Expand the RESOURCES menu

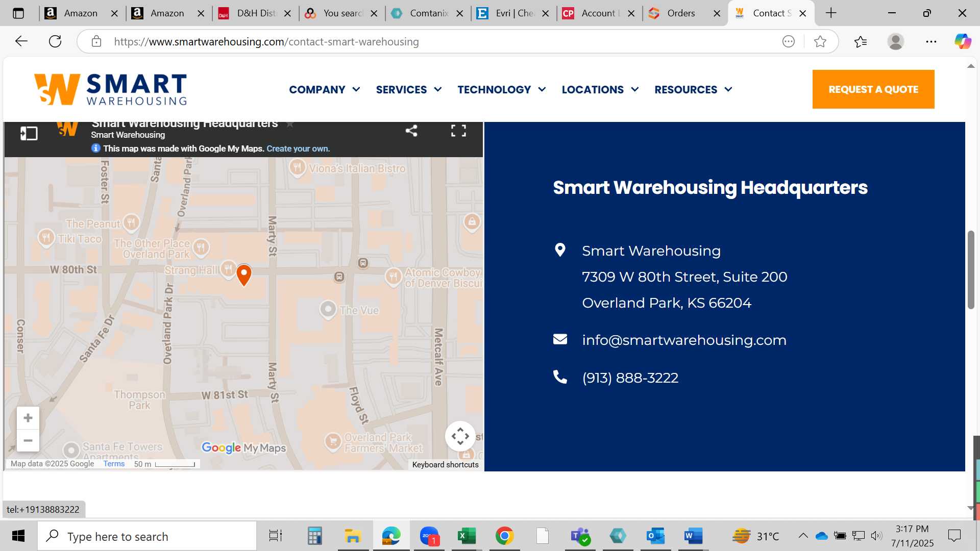click(694, 90)
